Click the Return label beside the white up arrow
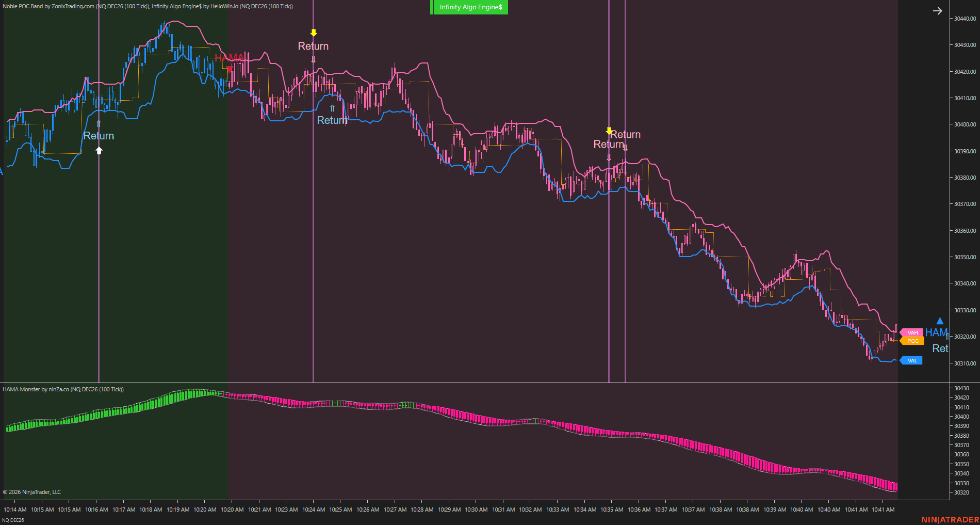The height and width of the screenshot is (525, 980). (99, 136)
